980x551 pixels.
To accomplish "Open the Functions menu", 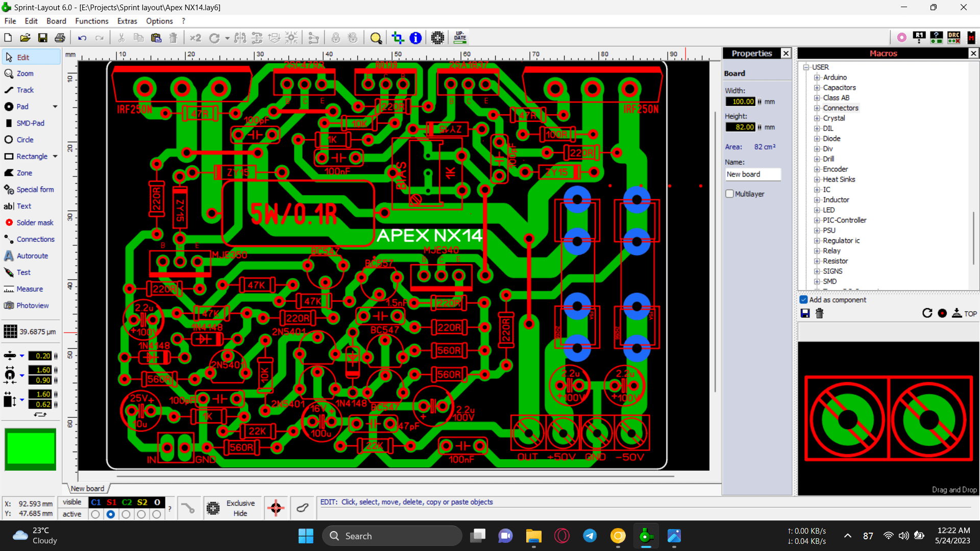I will [92, 21].
